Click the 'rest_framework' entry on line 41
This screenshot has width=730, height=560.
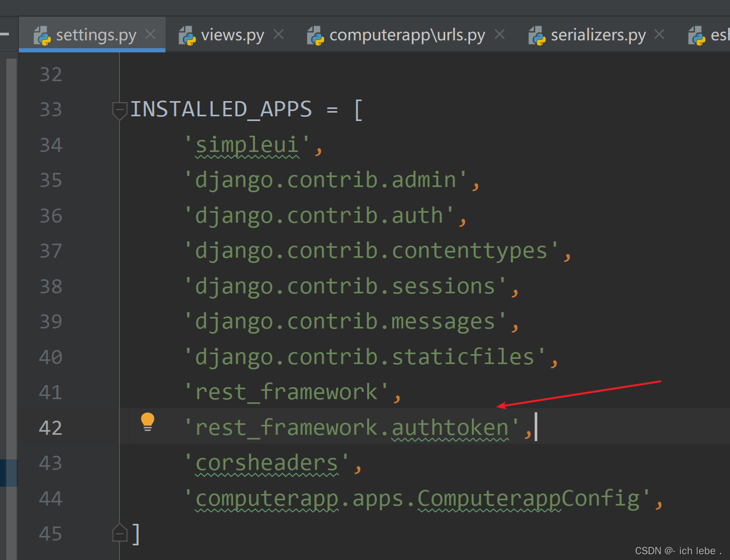[x=286, y=392]
